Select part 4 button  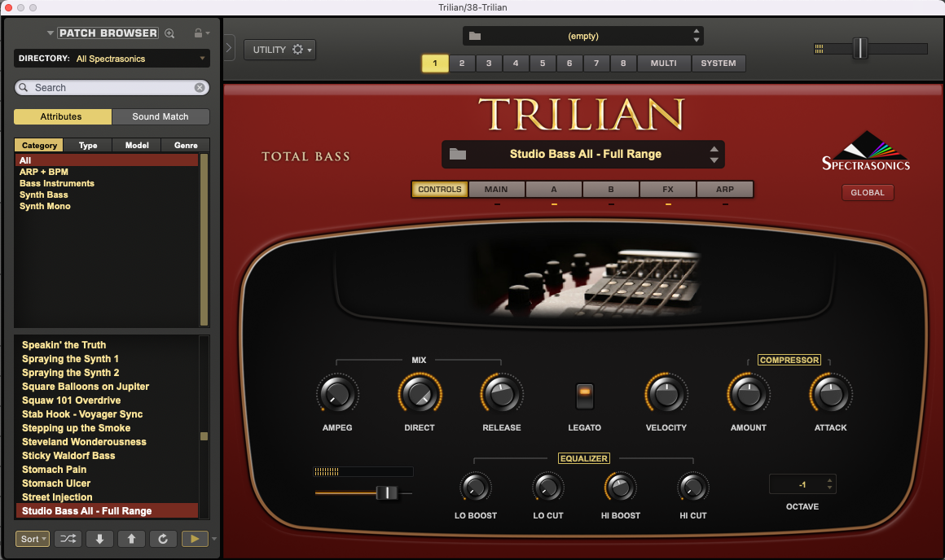click(x=516, y=63)
